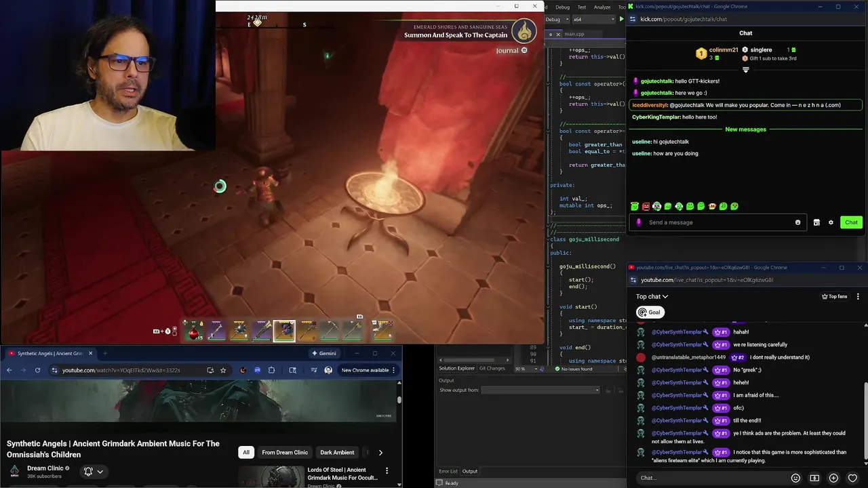
Task: Open the Test menu in Visual Studio
Action: [581, 7]
